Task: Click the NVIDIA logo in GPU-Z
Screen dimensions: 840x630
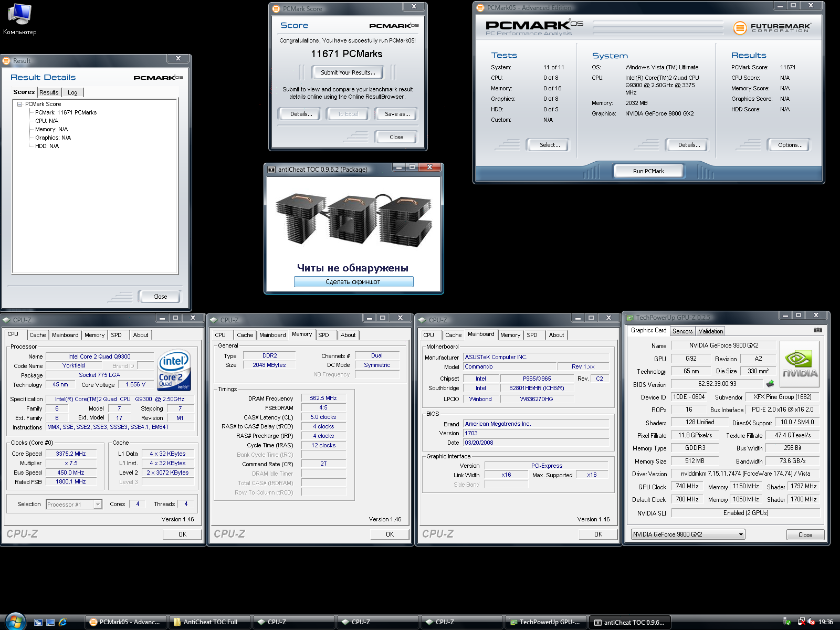Action: [800, 365]
